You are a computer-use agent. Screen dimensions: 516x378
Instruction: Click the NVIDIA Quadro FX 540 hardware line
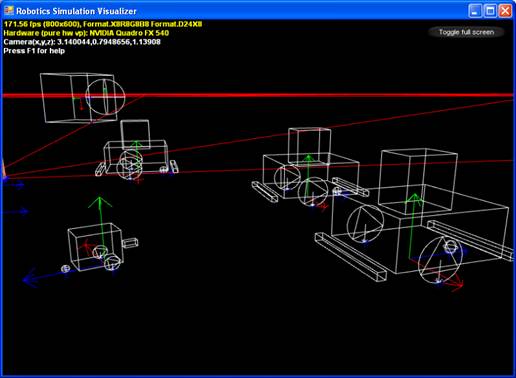click(86, 33)
